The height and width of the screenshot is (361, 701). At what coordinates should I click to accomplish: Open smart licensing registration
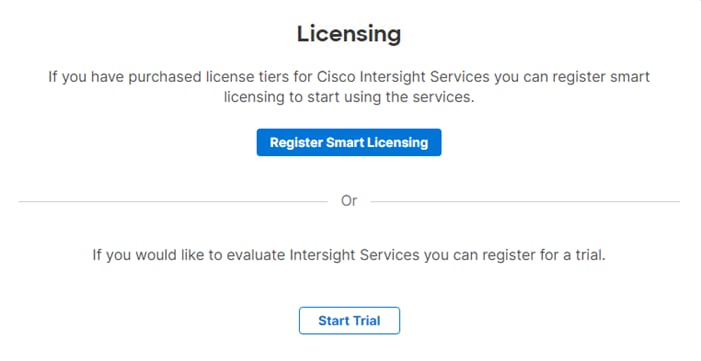click(x=349, y=142)
